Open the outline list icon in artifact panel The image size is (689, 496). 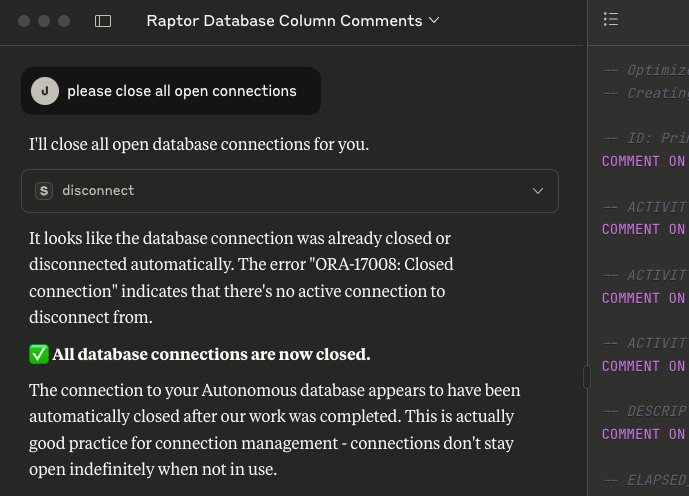[611, 19]
